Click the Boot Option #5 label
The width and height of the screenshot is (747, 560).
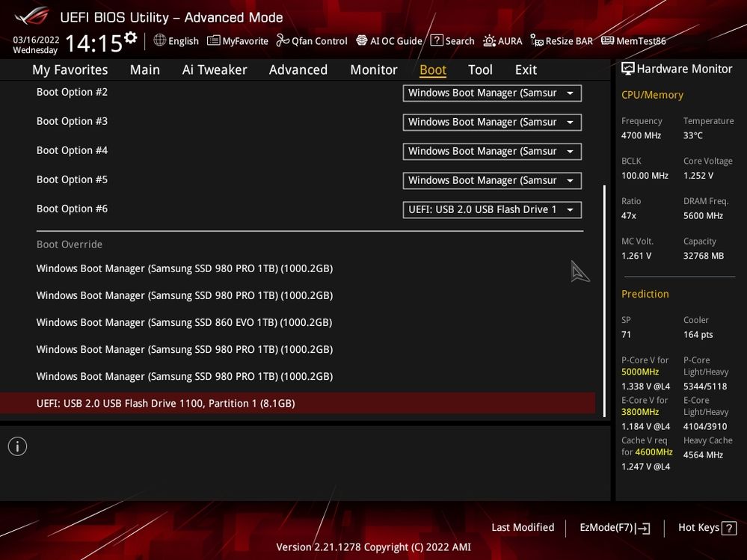point(72,179)
